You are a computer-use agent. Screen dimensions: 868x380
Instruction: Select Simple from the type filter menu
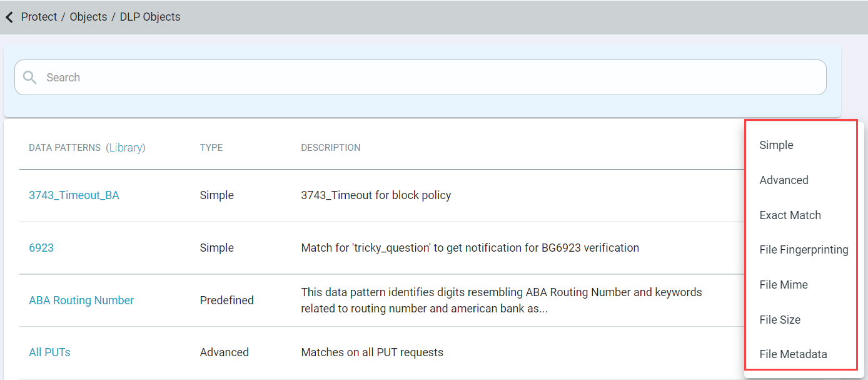[776, 145]
